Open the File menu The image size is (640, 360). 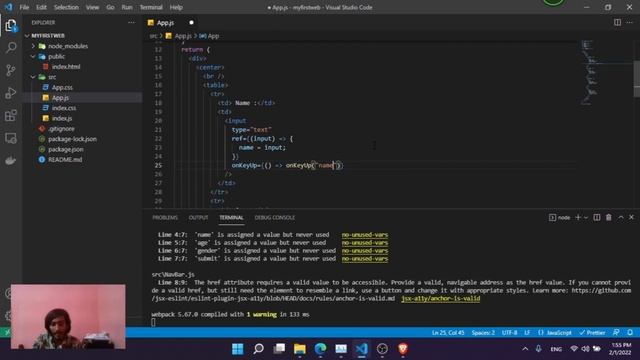point(24,7)
